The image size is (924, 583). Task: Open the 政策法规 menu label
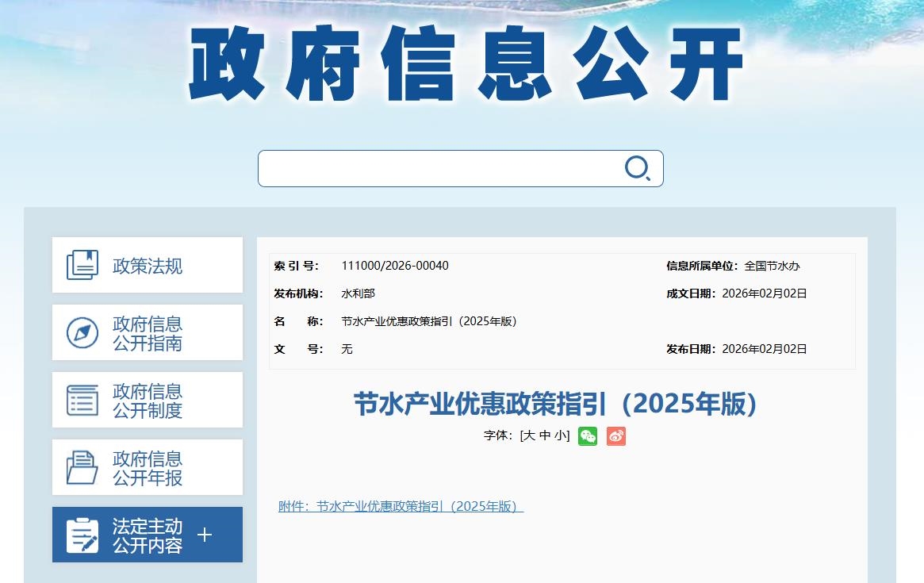coord(148,266)
